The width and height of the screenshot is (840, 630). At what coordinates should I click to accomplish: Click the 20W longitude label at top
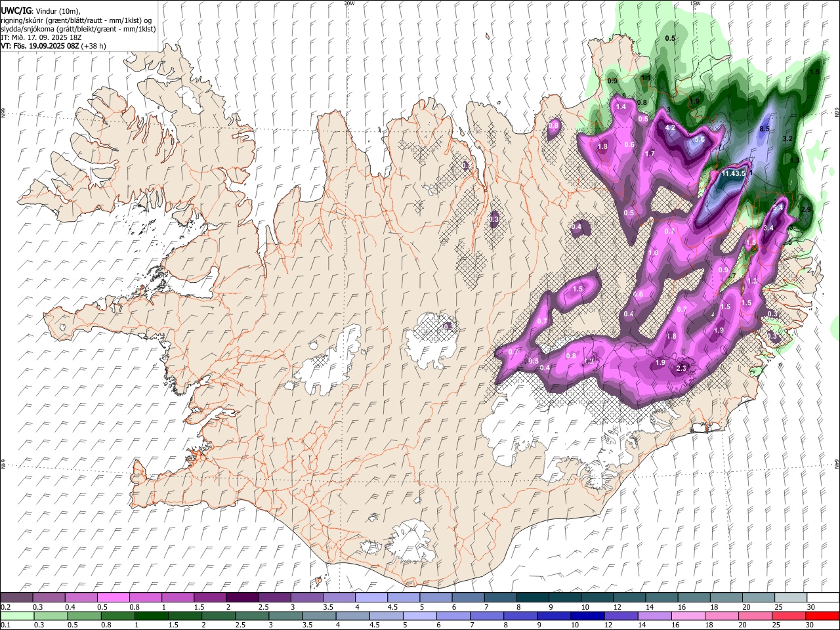click(x=349, y=3)
